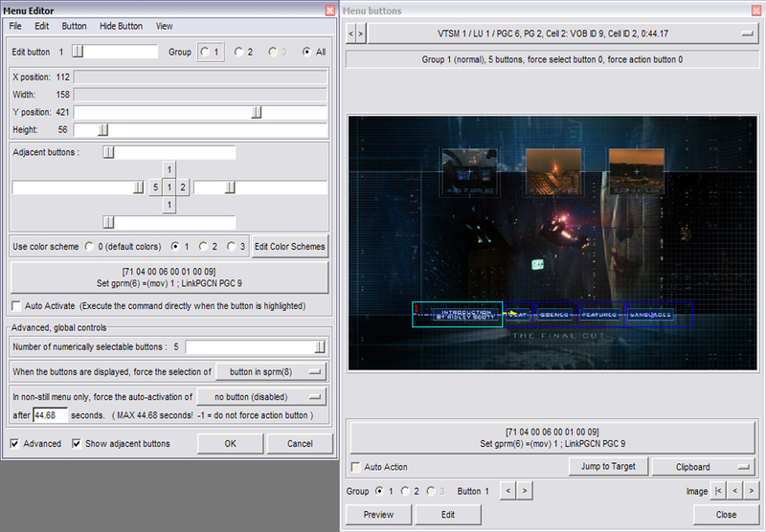Click the bottom adjacent buttons slider handle
Image resolution: width=766 pixels, height=532 pixels.
pos(108,223)
